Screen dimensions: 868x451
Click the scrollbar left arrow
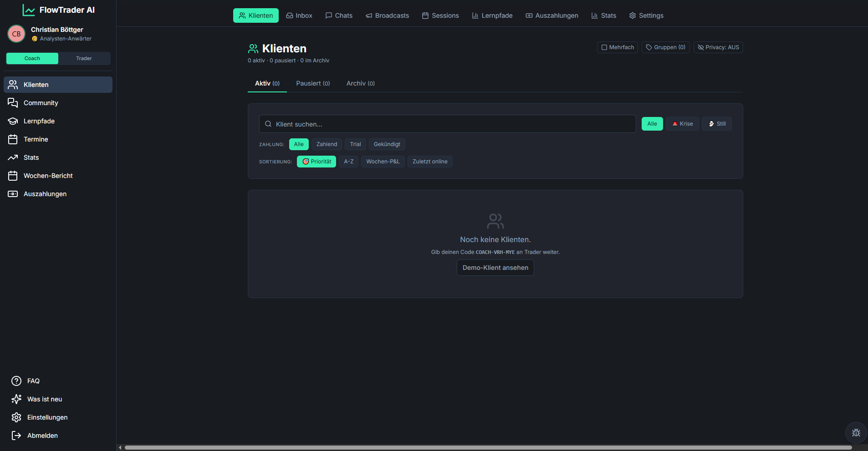click(120, 448)
